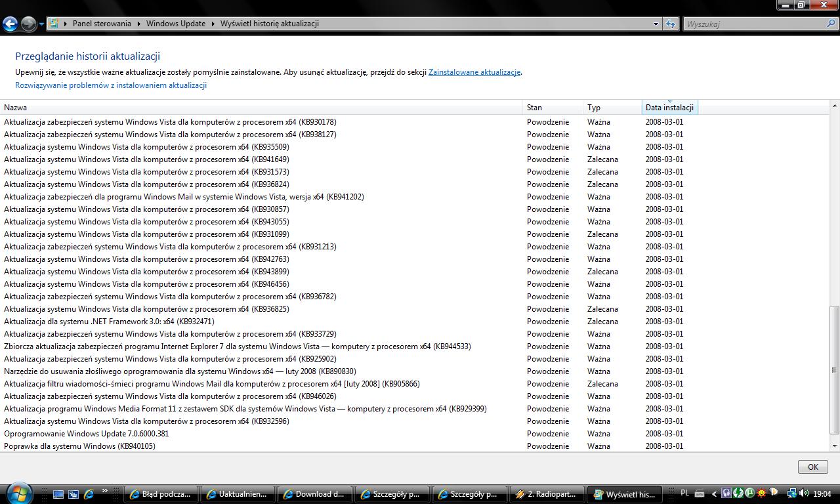Expand the arrow before Panel sterowania

pos(65,24)
